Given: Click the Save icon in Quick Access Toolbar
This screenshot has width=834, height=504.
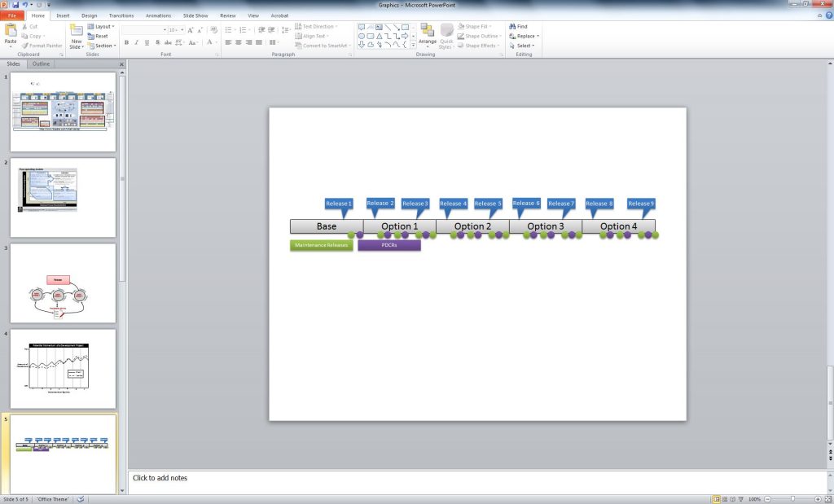Looking at the screenshot, I should click(15, 5).
